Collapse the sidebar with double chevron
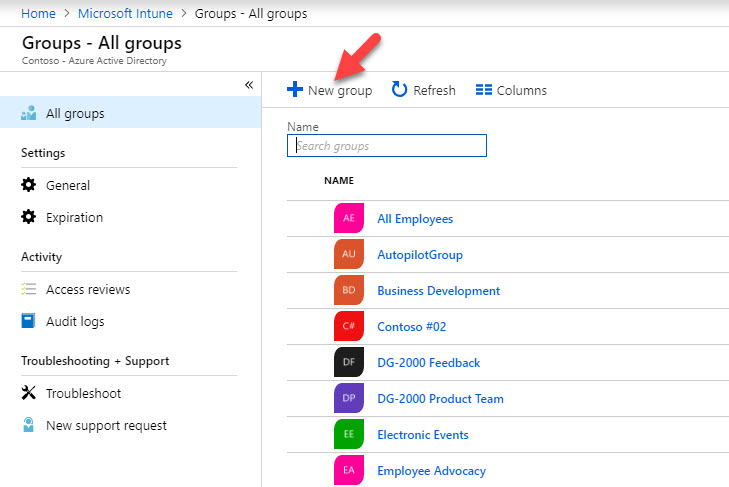729x487 pixels. point(249,85)
